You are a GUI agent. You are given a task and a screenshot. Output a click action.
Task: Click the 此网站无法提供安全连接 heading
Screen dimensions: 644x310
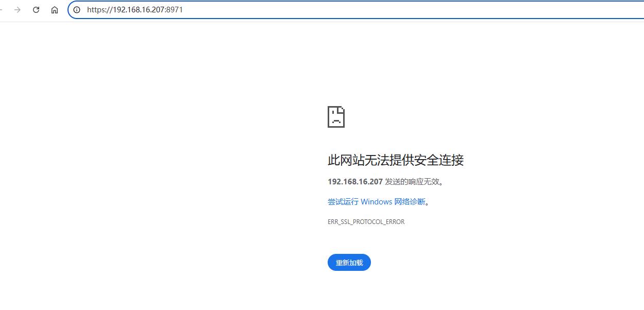tap(395, 160)
